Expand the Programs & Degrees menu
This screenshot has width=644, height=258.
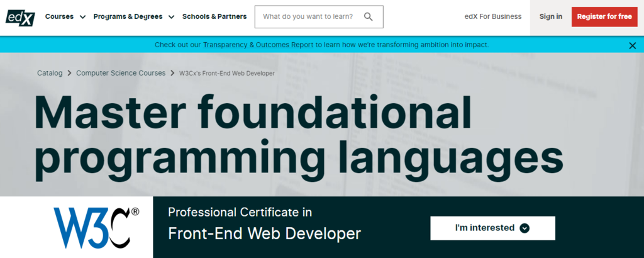(x=134, y=17)
